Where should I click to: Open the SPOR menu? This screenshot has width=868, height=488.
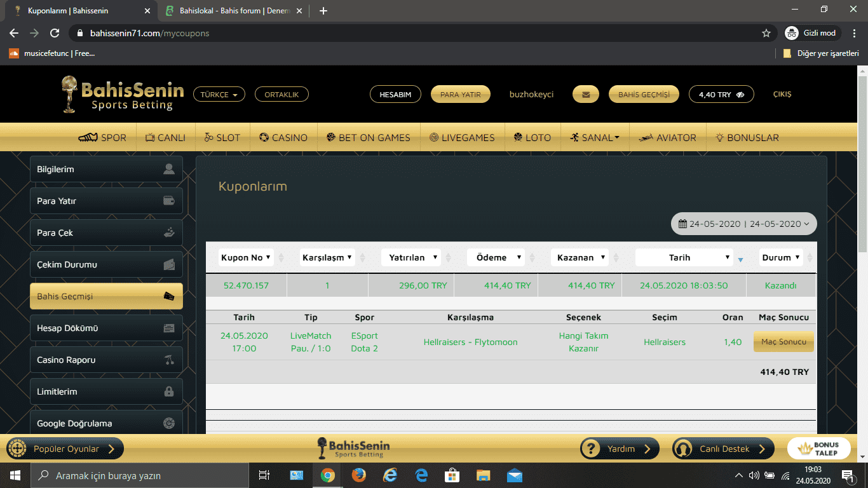(102, 137)
